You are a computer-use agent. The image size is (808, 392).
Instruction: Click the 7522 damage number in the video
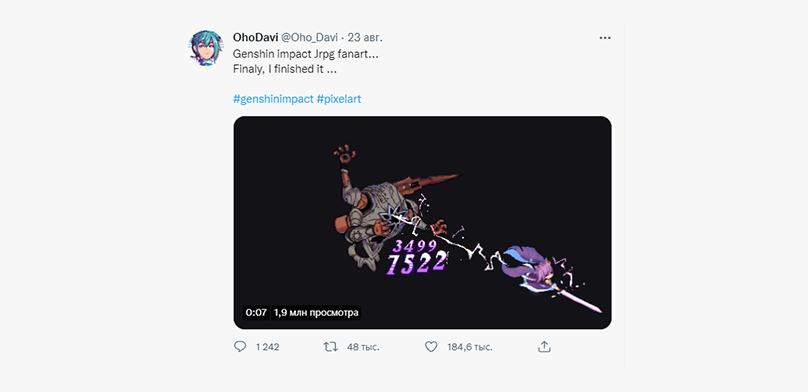[416, 263]
